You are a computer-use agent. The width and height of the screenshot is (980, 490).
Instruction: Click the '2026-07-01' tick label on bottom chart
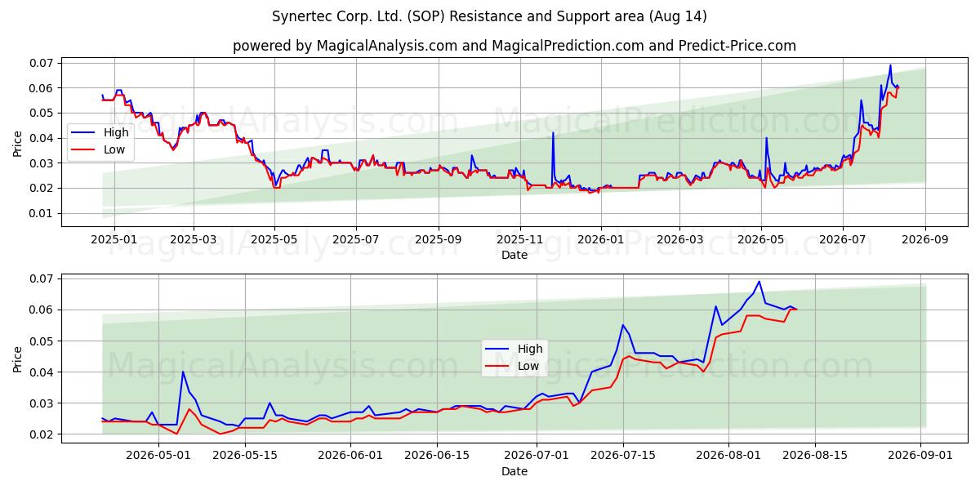point(537,456)
